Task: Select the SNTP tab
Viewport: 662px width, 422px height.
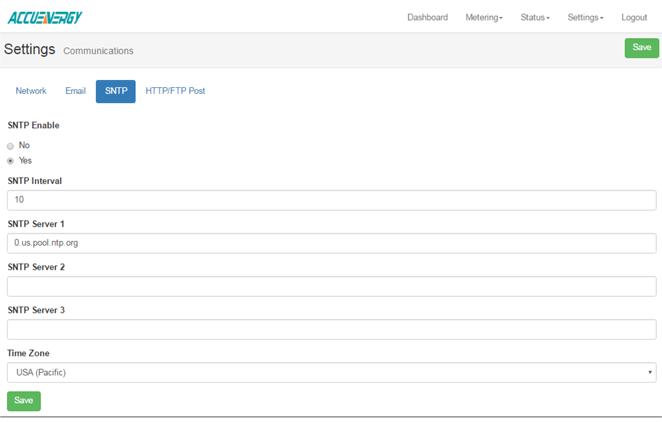Action: tap(115, 91)
